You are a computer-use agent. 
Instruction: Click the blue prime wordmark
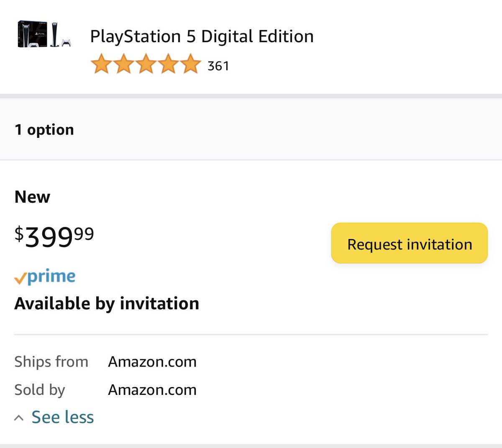pos(51,277)
